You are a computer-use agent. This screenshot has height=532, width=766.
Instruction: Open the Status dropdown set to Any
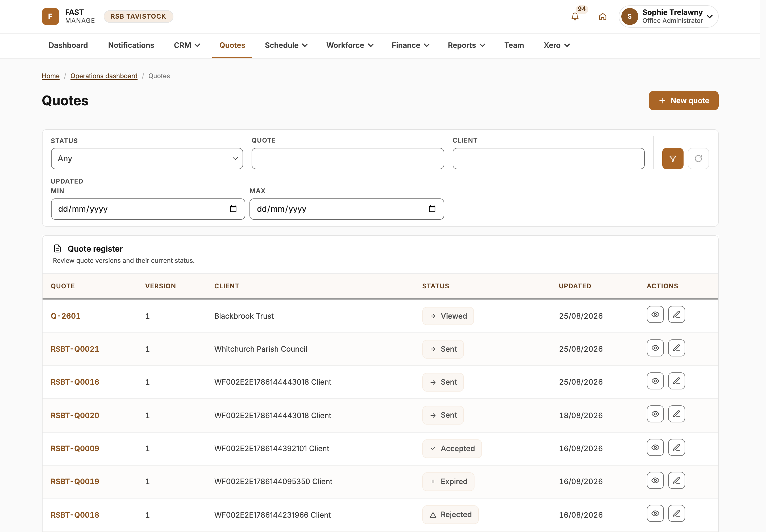[x=147, y=159]
